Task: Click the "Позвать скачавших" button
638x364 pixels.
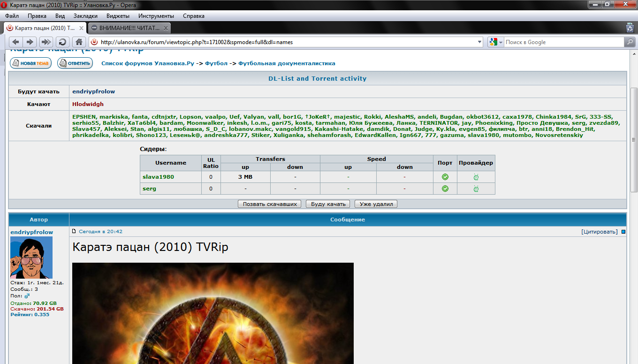Action: point(270,204)
